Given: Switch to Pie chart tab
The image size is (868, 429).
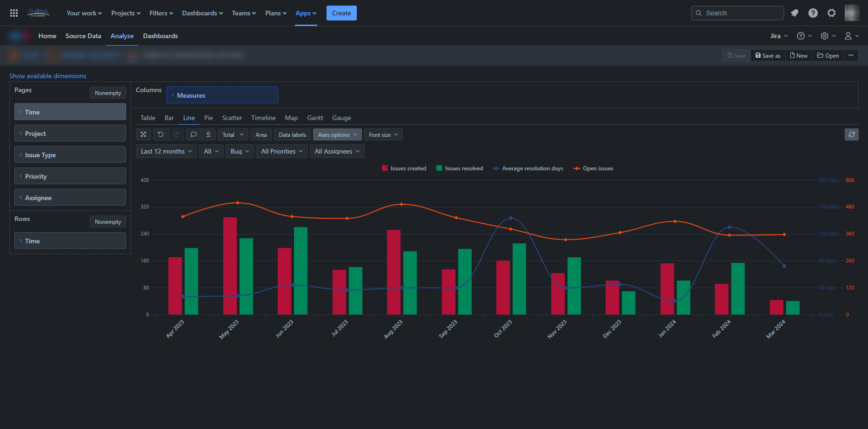Looking at the screenshot, I should click(x=208, y=118).
